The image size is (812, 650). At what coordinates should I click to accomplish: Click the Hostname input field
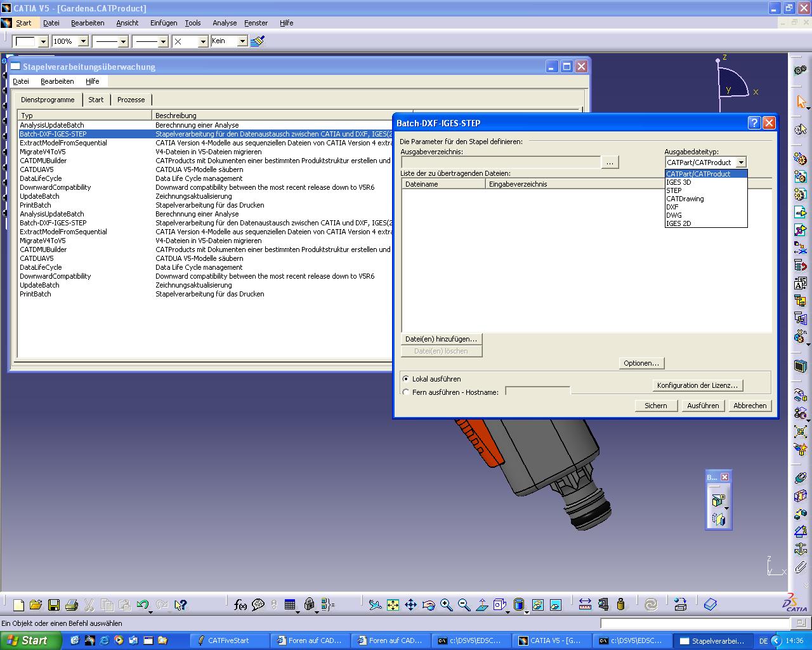[538, 392]
